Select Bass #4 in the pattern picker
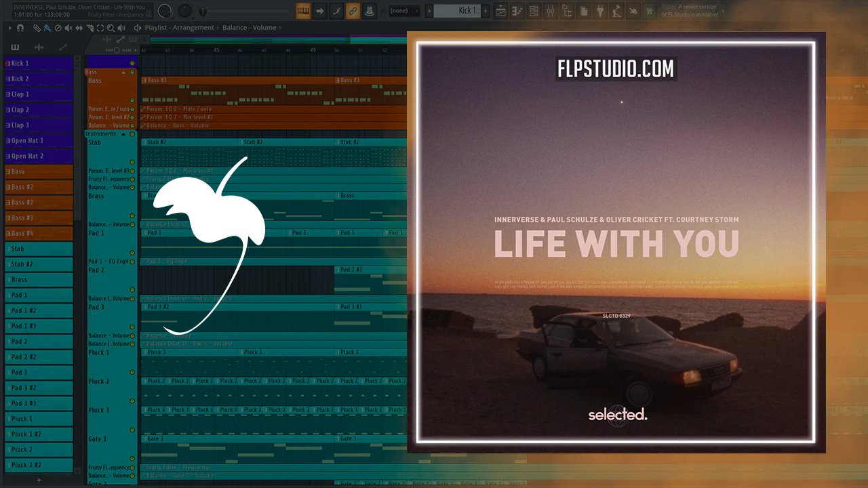The width and height of the screenshot is (868, 488). pyautogui.click(x=39, y=233)
